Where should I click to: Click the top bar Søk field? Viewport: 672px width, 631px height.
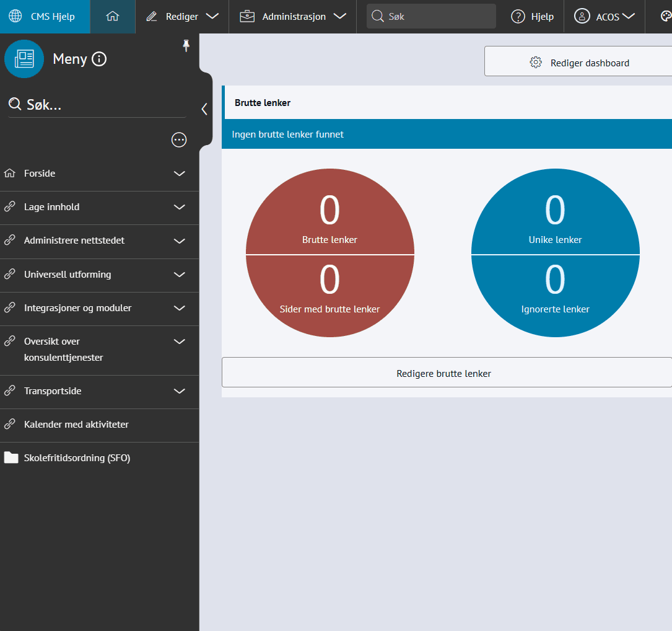tap(431, 17)
